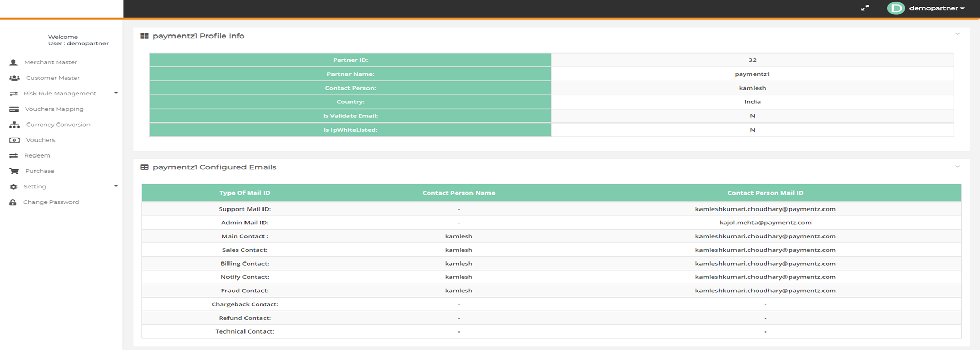Expand the Risk Rule Management submenu arrow
The height and width of the screenshot is (350, 980).
pos(116,93)
